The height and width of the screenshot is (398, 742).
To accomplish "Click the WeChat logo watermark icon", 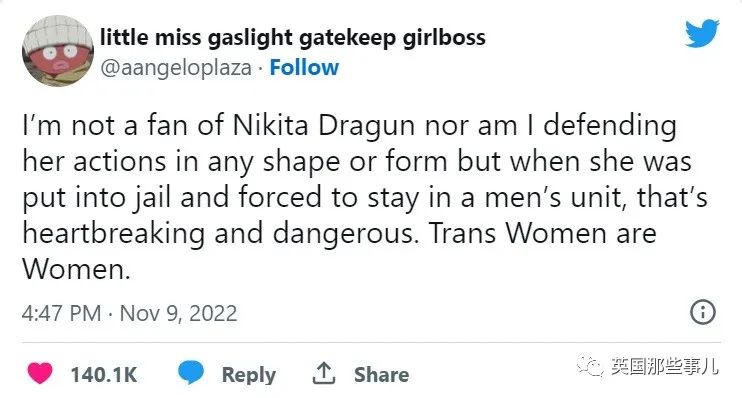I will tap(590, 366).
